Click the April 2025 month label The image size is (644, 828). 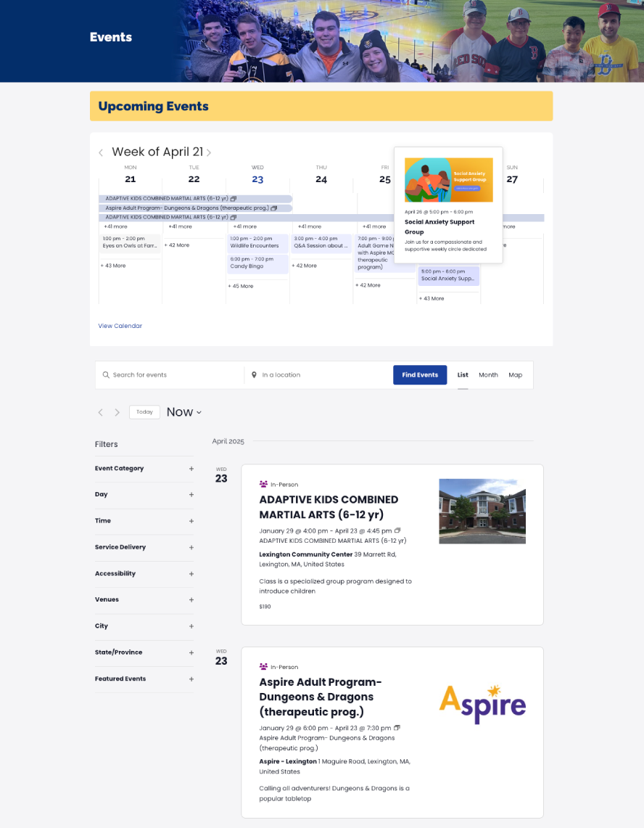click(x=228, y=441)
